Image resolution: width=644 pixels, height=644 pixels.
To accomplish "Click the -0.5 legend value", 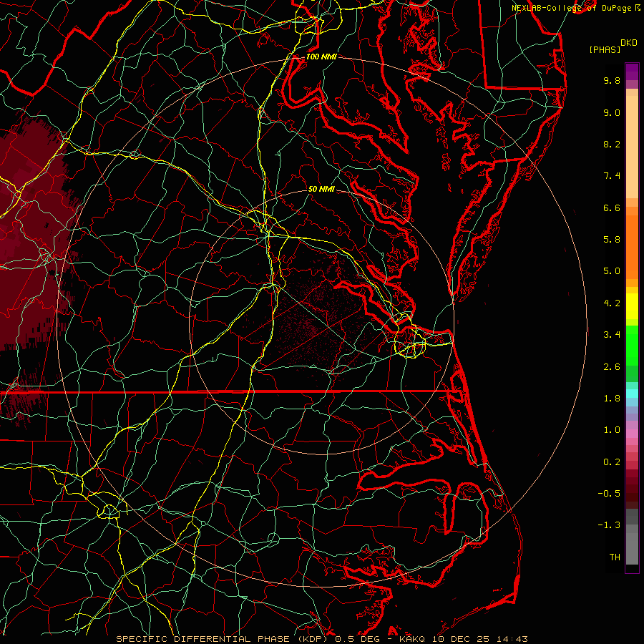I will tap(609, 494).
